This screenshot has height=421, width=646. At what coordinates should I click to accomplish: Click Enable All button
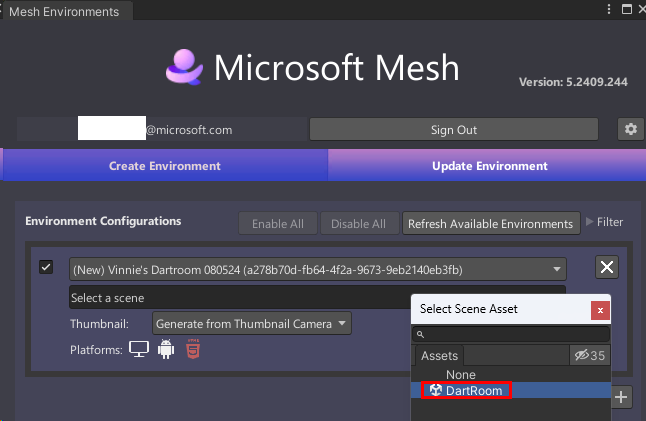278,224
